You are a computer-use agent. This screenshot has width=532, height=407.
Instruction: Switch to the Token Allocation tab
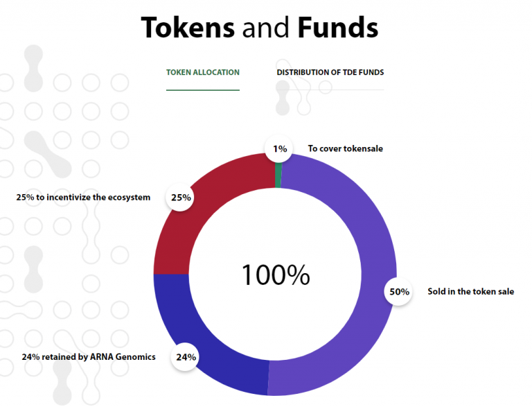[202, 72]
